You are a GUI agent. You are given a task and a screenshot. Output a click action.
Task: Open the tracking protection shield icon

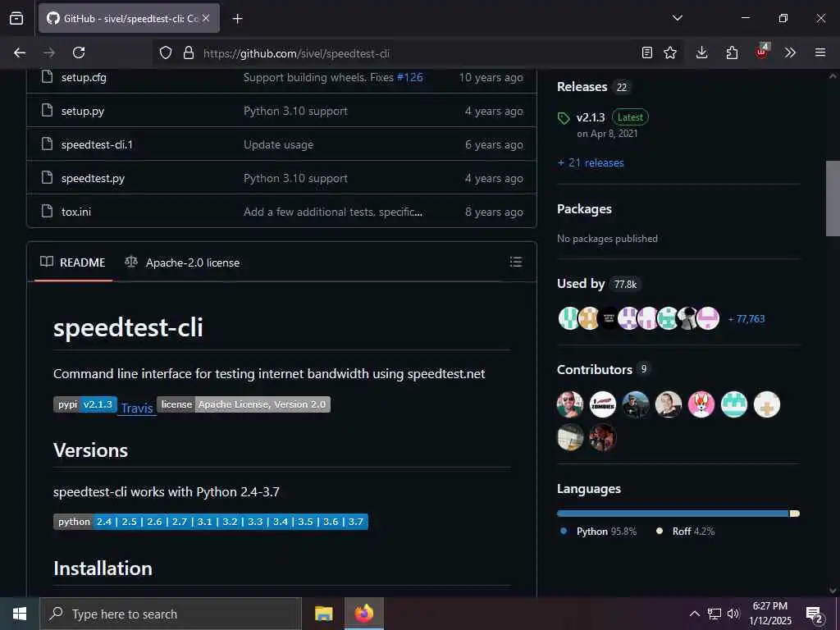coord(166,52)
